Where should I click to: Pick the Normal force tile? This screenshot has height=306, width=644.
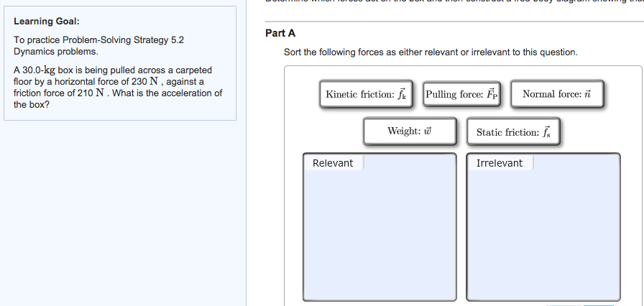pos(557,94)
